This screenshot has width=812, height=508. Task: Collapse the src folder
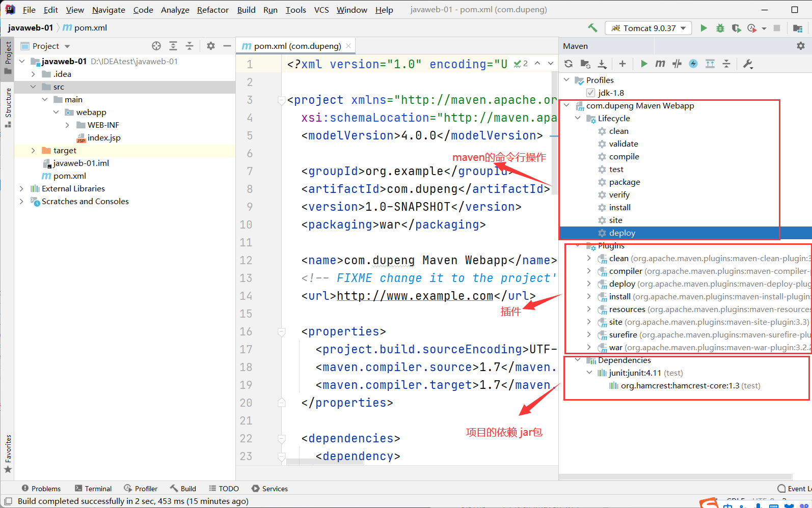click(33, 87)
